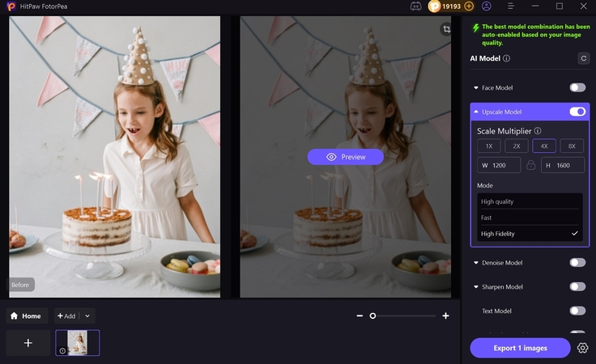Click the HitPaw FotorPea logo icon
Screen dimensions: 596x364
(11, 6)
